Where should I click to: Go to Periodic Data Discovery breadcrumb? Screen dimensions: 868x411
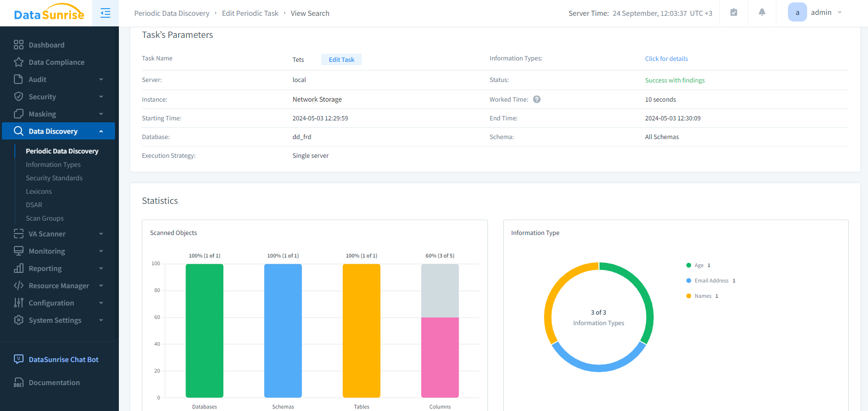click(x=172, y=13)
